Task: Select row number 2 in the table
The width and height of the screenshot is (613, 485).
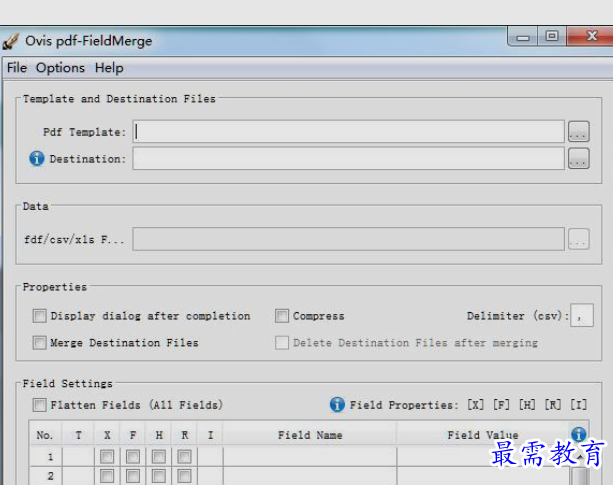Action: click(46, 476)
